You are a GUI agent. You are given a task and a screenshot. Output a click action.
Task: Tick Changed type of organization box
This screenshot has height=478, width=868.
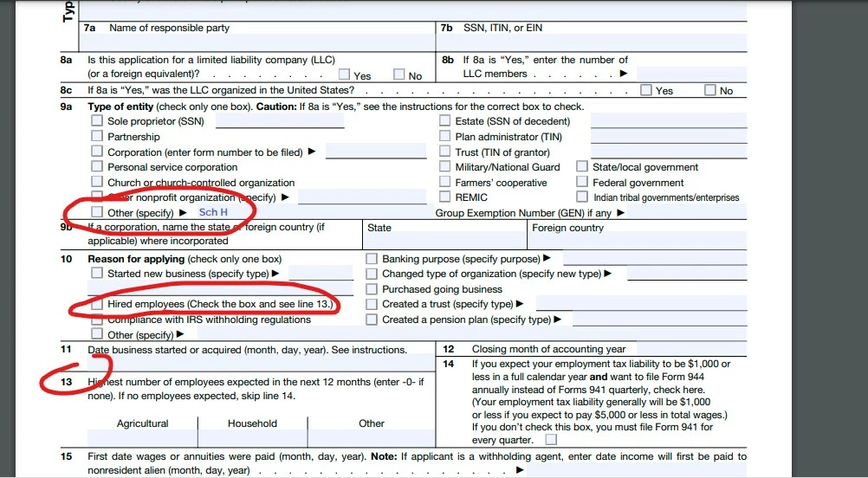tap(372, 274)
